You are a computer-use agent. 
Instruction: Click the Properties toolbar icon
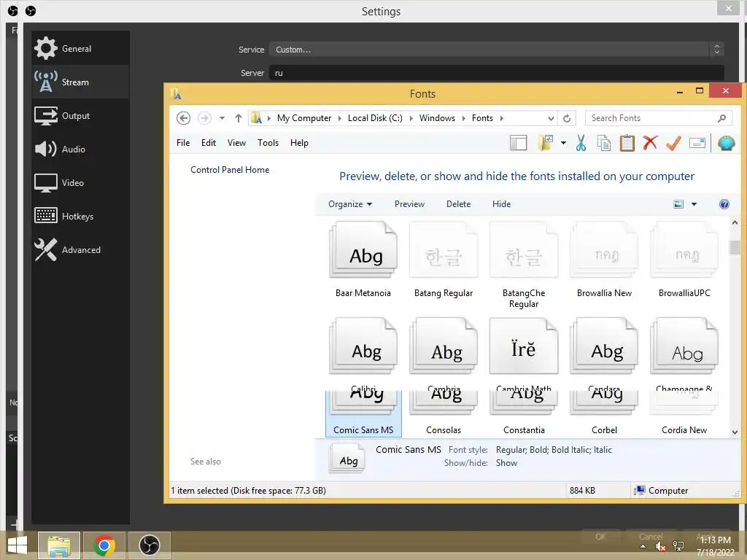point(697,143)
